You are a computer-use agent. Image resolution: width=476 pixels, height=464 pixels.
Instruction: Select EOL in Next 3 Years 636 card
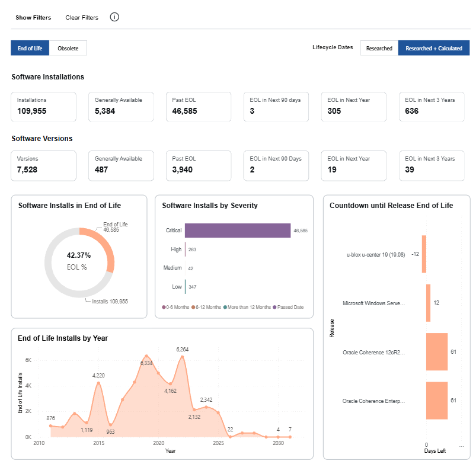click(432, 107)
